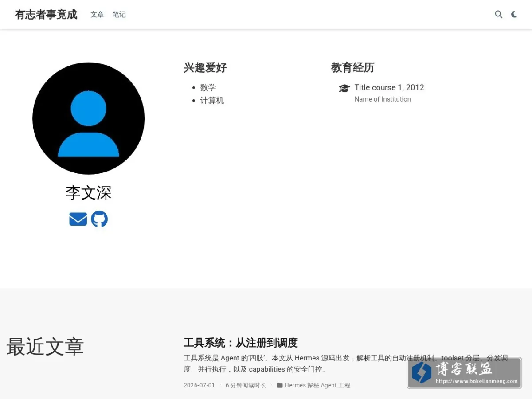
Task: Click the article date 2026-07-01
Action: click(199, 385)
